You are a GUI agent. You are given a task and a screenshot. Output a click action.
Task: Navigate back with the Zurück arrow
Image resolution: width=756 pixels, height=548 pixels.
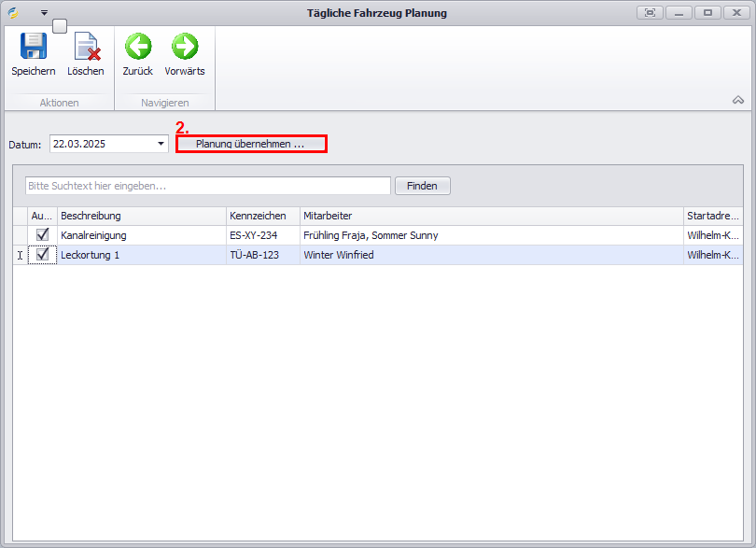138,47
